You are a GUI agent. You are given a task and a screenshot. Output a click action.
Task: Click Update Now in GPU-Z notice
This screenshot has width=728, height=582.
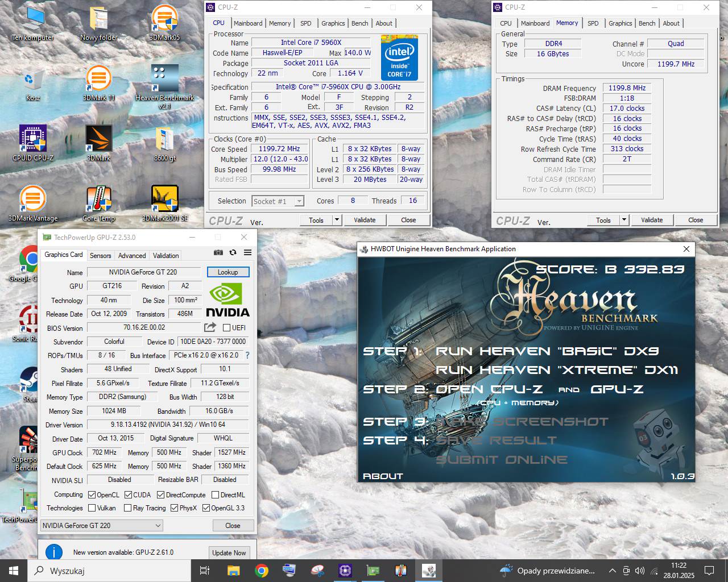tap(229, 552)
